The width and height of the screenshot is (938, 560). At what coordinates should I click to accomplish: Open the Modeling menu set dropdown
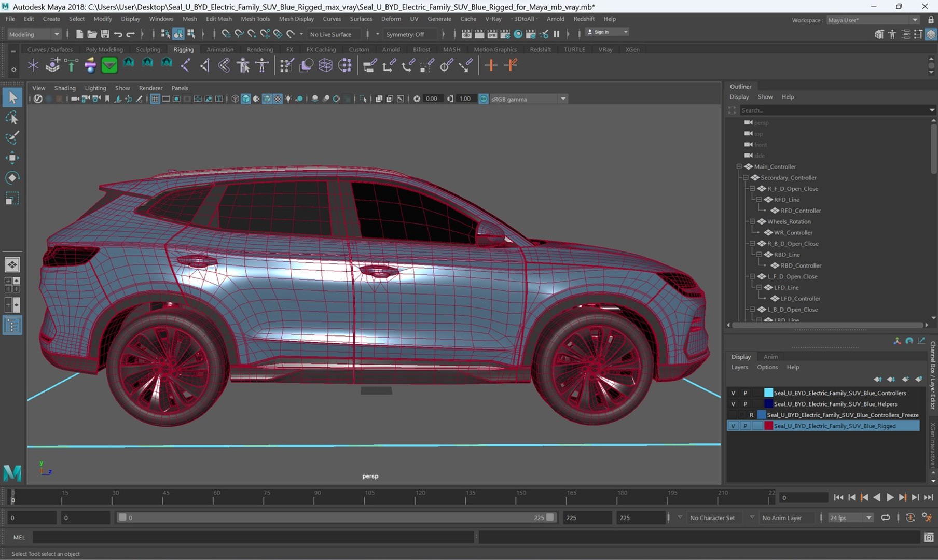[34, 34]
